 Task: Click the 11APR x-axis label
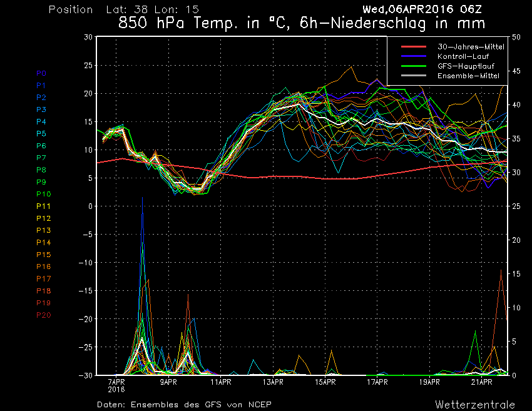(x=221, y=382)
